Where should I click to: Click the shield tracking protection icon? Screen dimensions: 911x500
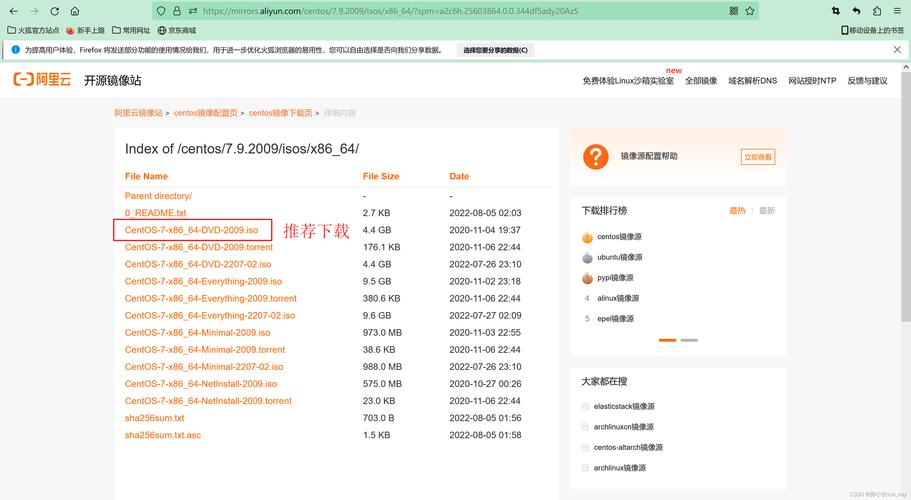click(x=162, y=11)
